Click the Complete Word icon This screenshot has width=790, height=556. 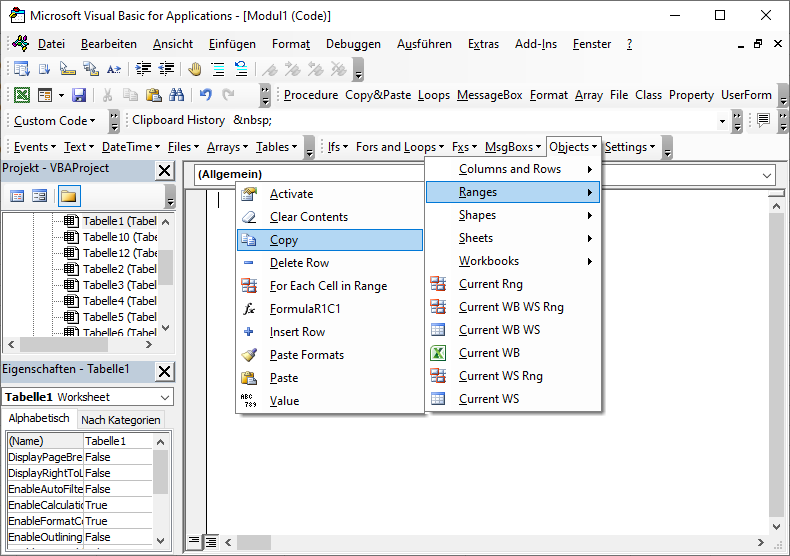tap(114, 69)
